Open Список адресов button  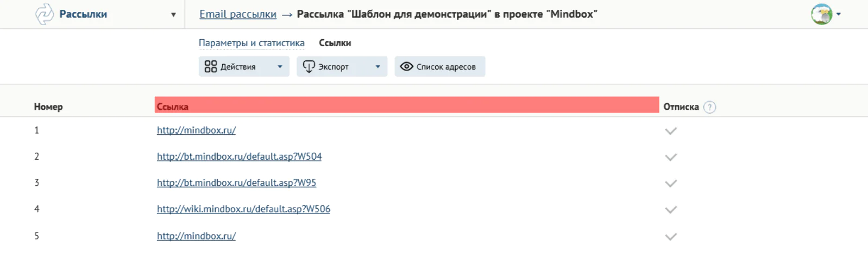pyautogui.click(x=439, y=66)
